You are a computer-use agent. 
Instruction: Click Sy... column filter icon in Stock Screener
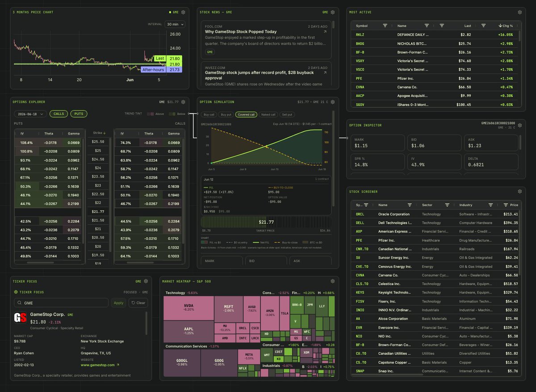[366, 205]
